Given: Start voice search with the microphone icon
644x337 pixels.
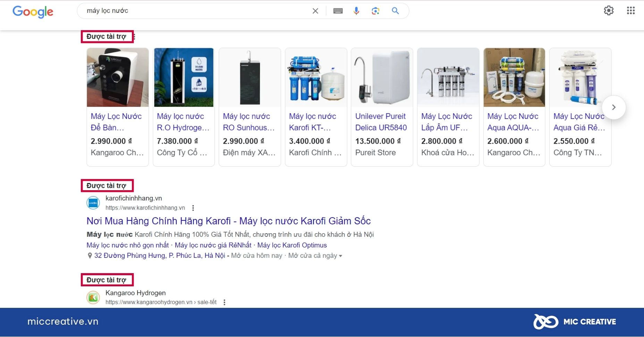Looking at the screenshot, I should click(356, 11).
